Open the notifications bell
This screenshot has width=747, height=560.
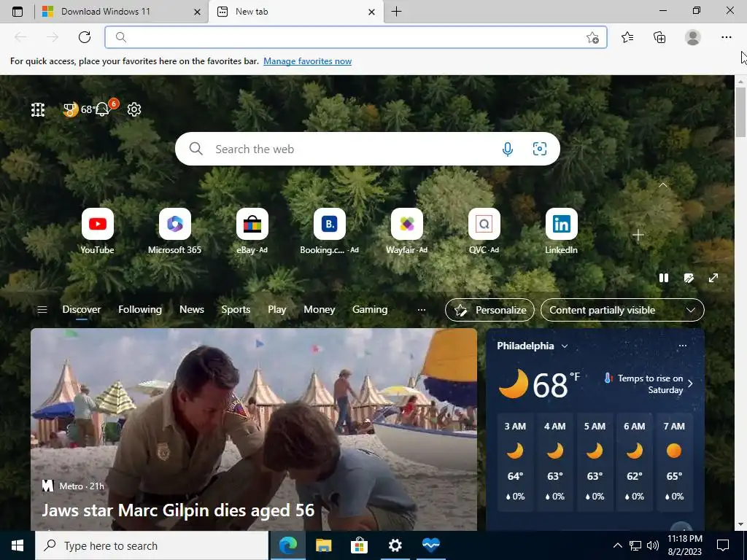tap(102, 110)
